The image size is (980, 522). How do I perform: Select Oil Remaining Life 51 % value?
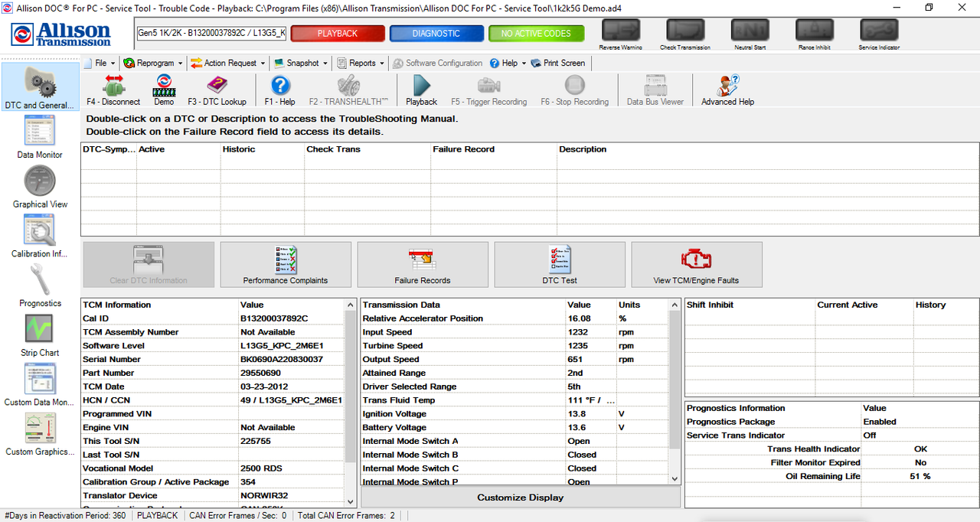point(920,476)
